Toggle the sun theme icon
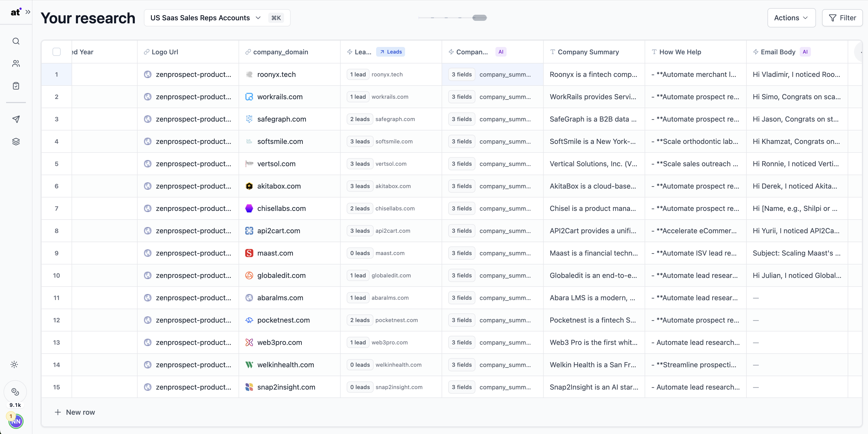The height and width of the screenshot is (434, 868). click(x=14, y=364)
